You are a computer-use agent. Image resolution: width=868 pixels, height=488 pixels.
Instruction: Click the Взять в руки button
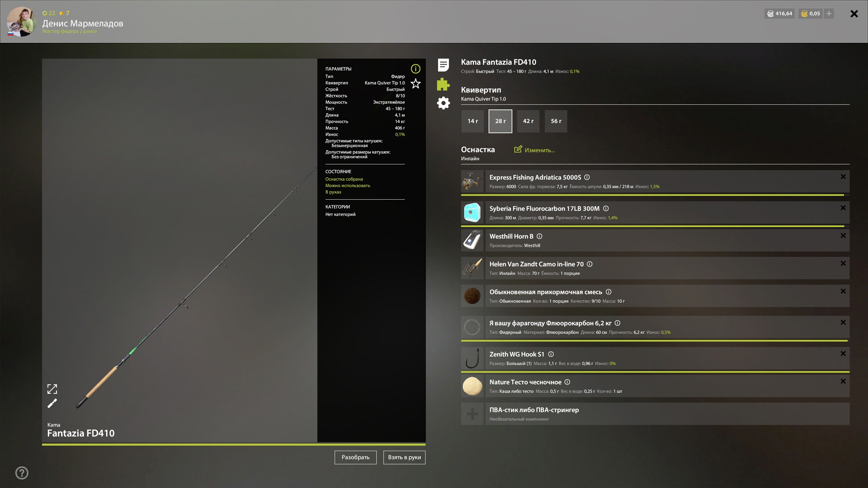[x=404, y=457]
